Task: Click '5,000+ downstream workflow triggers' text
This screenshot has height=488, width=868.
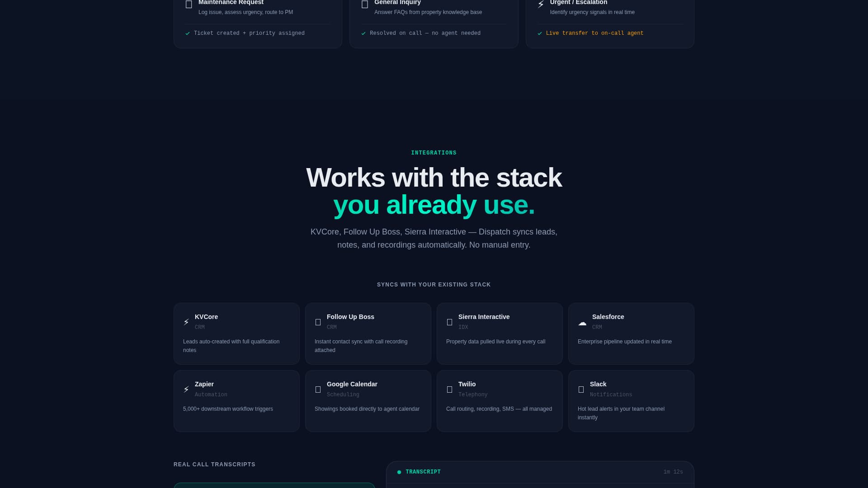Action: (x=228, y=409)
